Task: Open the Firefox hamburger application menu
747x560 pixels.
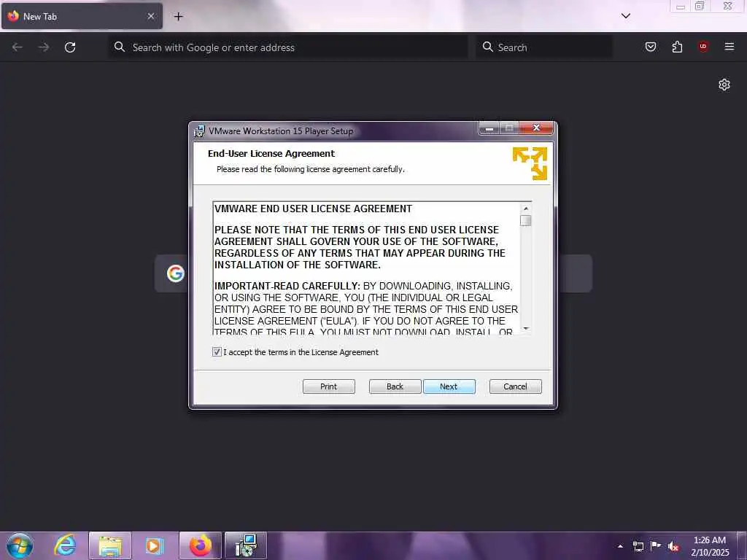Action: (729, 47)
